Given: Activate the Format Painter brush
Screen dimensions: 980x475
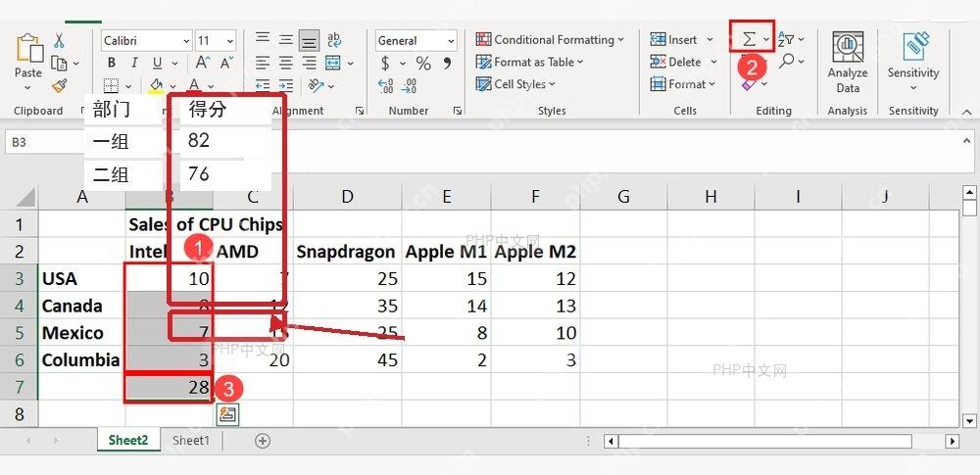Looking at the screenshot, I should coord(59,85).
